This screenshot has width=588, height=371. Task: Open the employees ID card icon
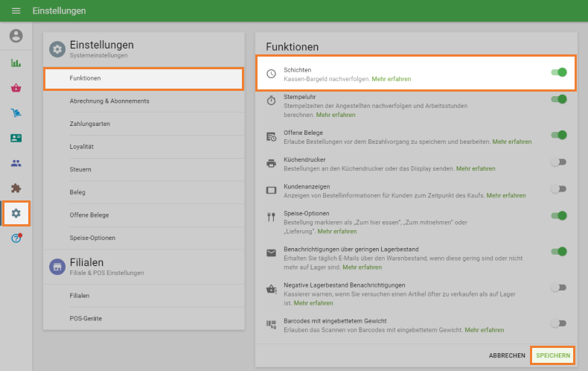pos(16,139)
